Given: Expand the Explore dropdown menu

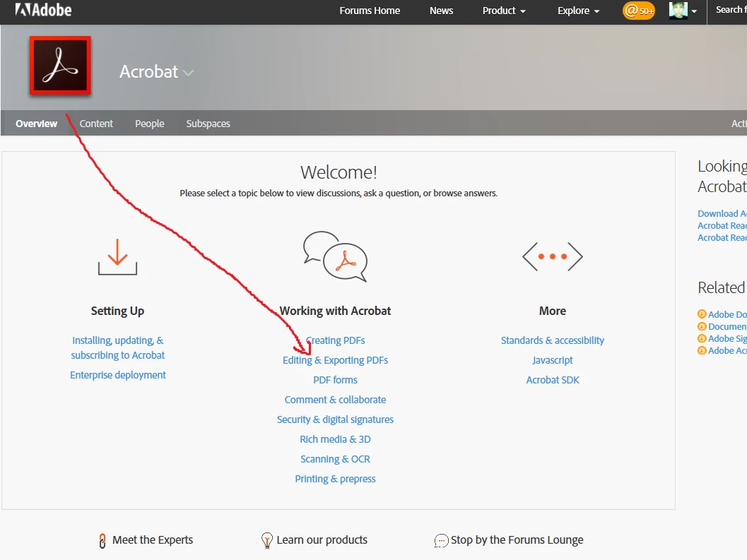Looking at the screenshot, I should 578,11.
